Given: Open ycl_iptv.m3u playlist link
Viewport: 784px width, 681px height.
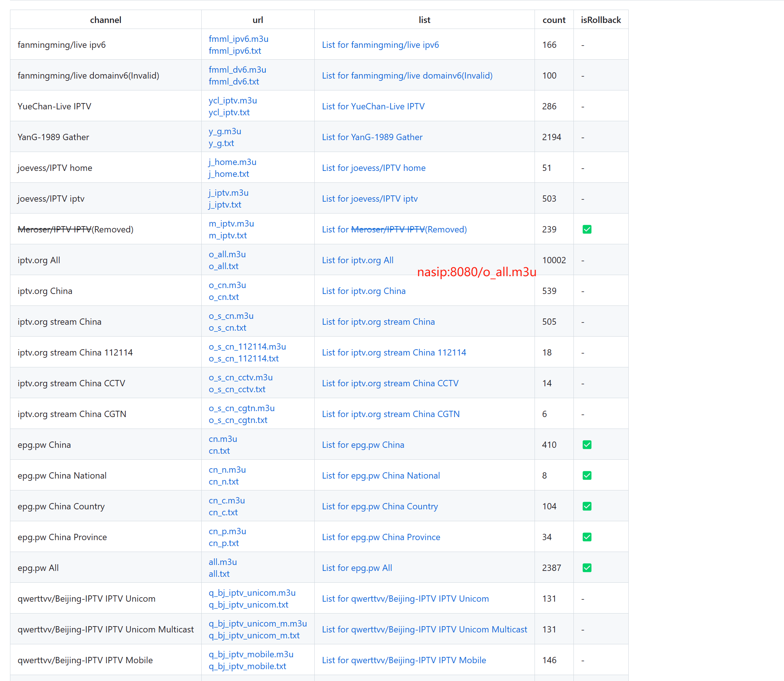Looking at the screenshot, I should pos(232,100).
